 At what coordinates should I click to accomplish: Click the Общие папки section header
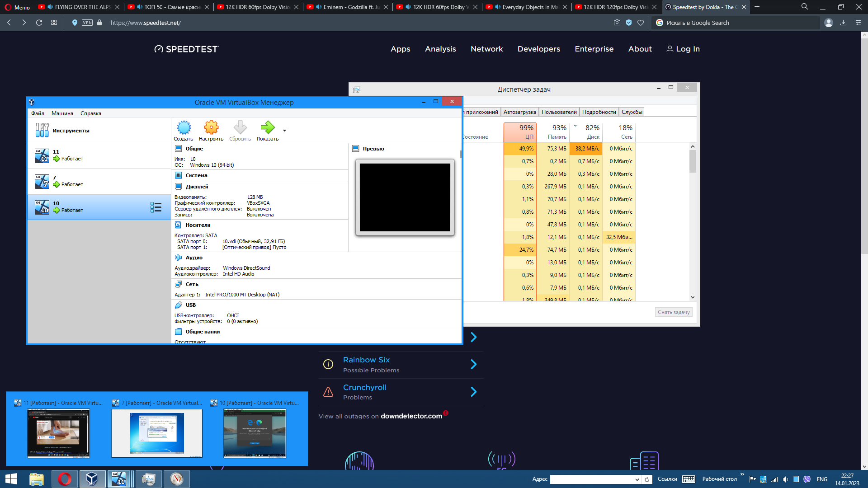point(203,332)
